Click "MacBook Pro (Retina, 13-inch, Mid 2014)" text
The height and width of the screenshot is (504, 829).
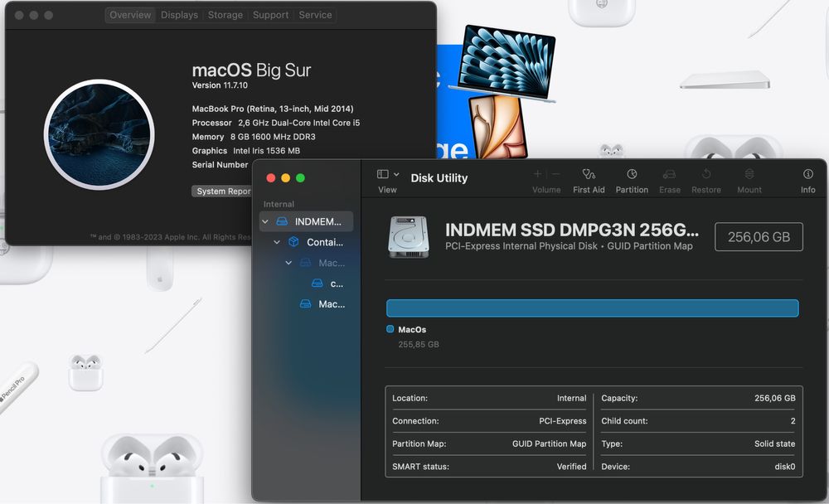click(x=272, y=109)
